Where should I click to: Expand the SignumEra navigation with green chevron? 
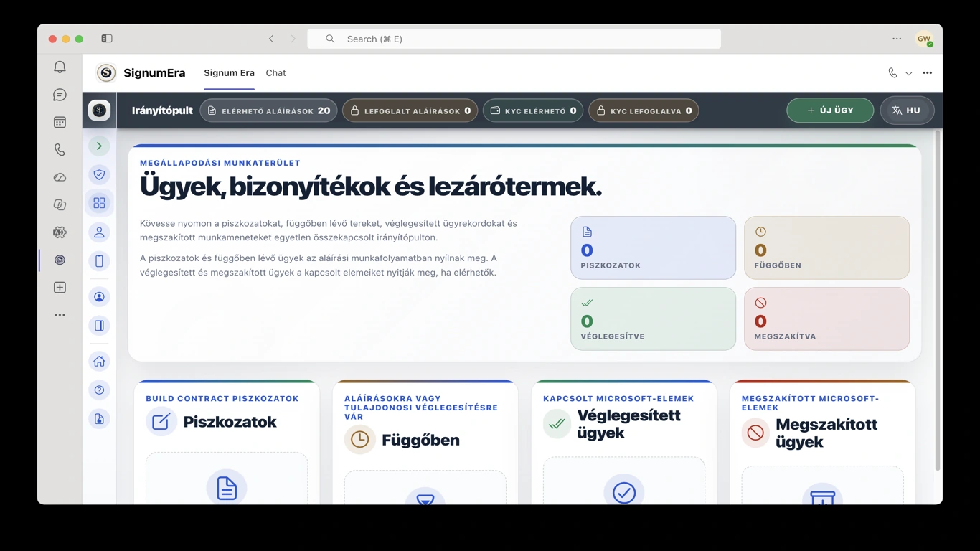tap(99, 146)
